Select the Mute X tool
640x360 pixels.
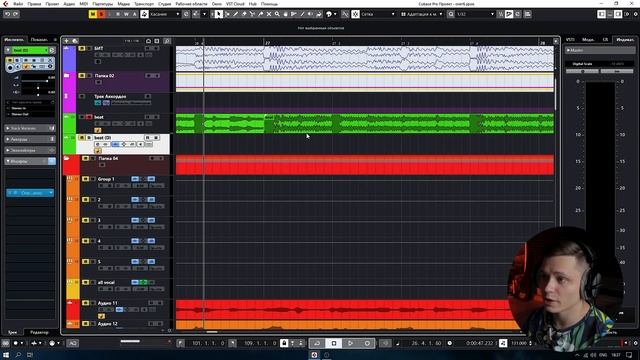click(269, 14)
